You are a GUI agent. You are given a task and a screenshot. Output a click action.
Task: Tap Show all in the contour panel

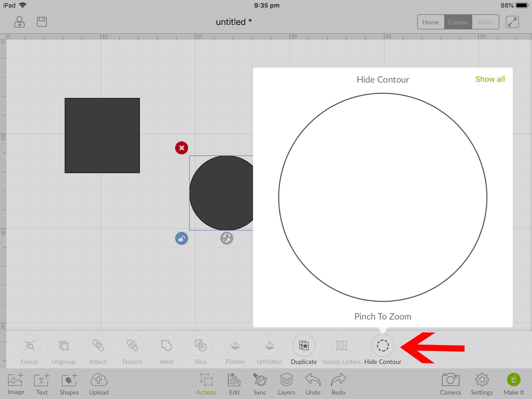[x=490, y=79]
